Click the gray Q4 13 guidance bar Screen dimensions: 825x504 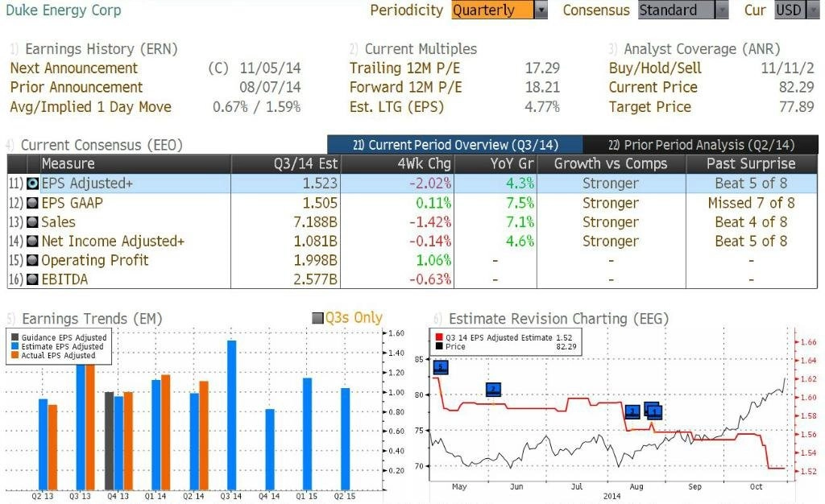[110, 441]
